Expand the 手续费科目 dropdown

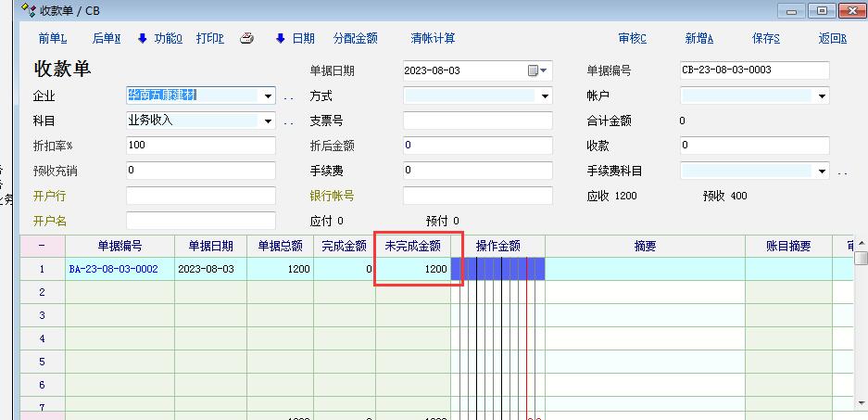(821, 171)
